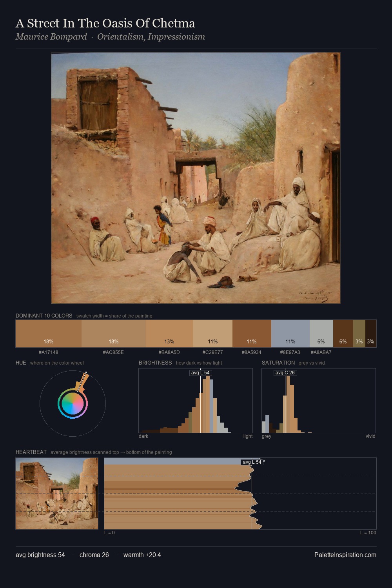Click hex label #BA8A5D
Image resolution: width=392 pixels, height=588 pixels.
click(169, 352)
